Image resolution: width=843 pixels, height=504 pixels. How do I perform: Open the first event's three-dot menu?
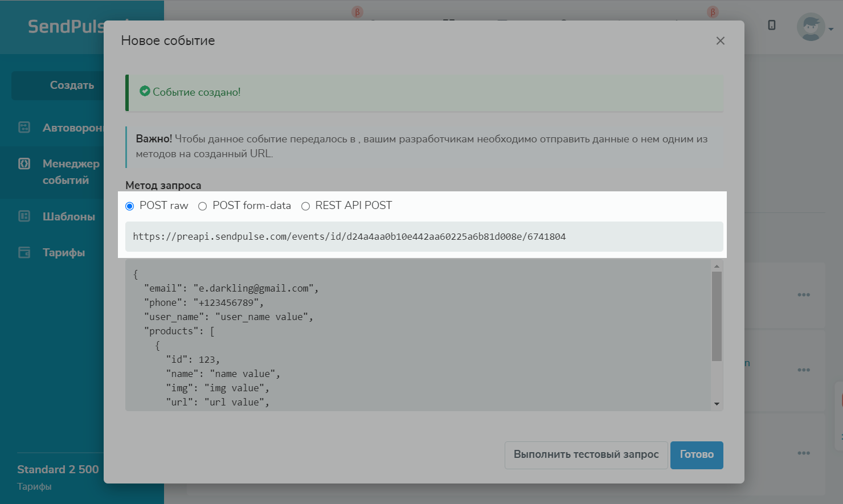point(803,295)
